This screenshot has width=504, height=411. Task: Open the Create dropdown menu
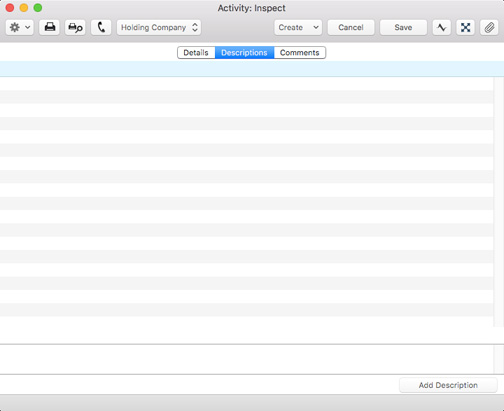298,27
